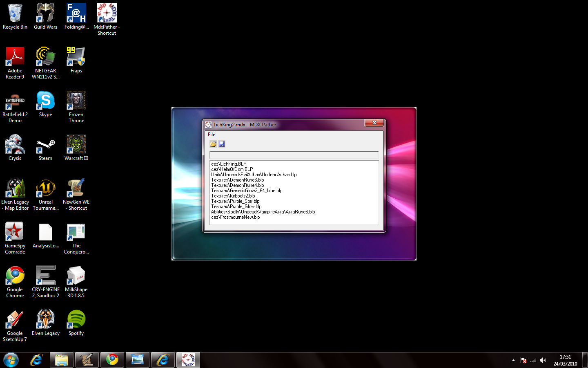Click The Conquero... desktop shortcut

(x=76, y=238)
